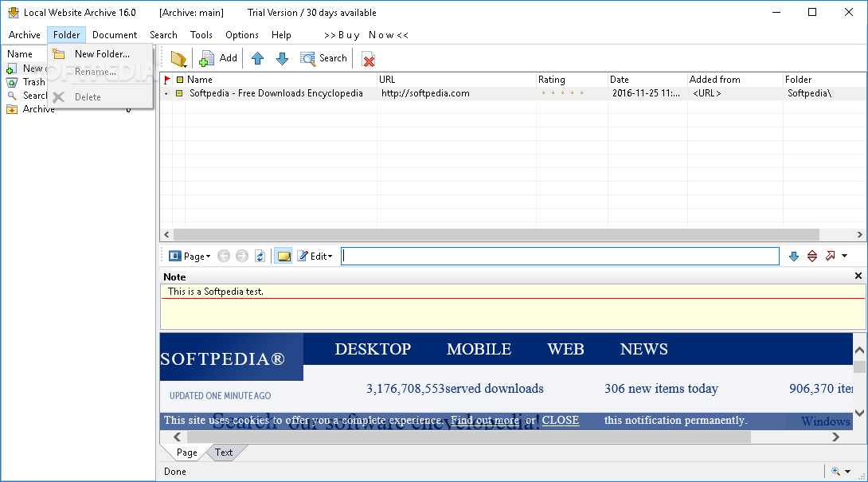The width and height of the screenshot is (868, 482).
Task: Click the note text 'This is a Softpedia test.'
Action: coord(215,292)
